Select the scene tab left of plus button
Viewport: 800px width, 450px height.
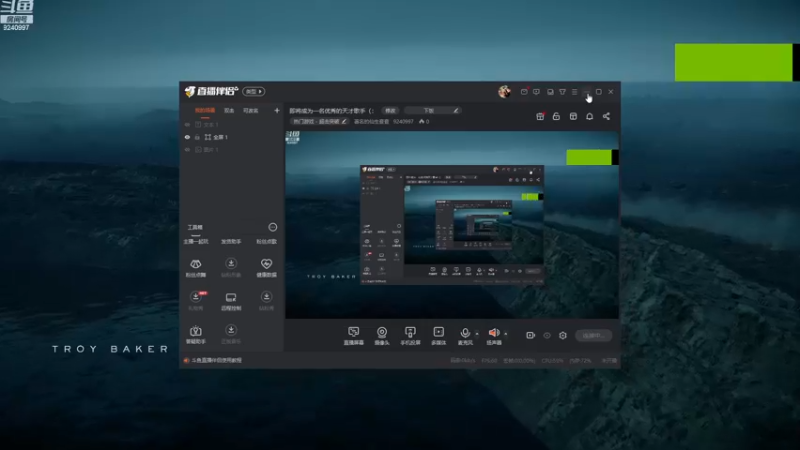[251, 110]
